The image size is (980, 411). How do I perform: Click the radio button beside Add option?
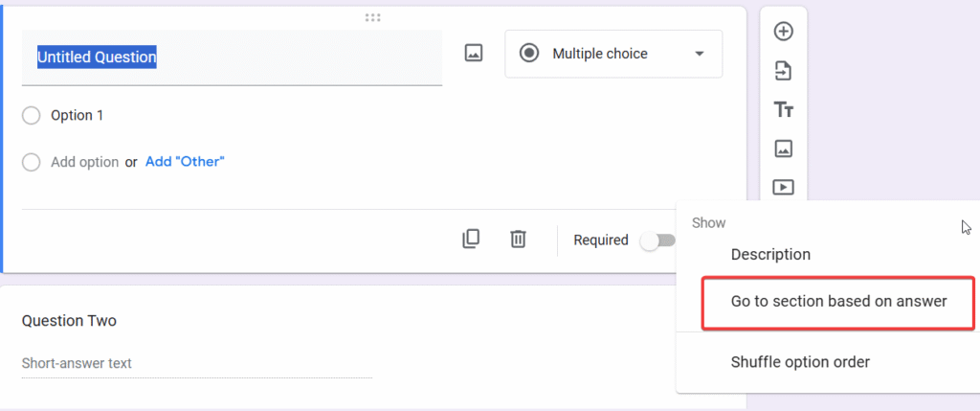pos(32,163)
